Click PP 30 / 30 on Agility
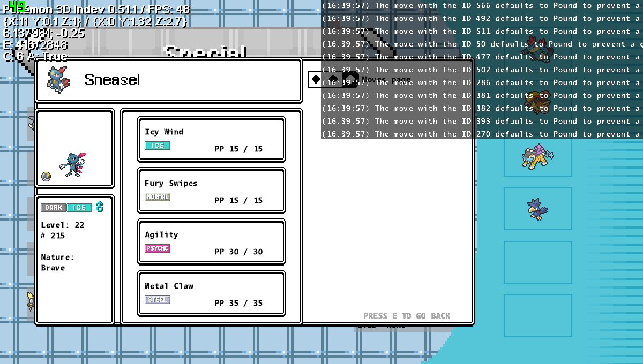This screenshot has width=643, height=364. (x=238, y=252)
